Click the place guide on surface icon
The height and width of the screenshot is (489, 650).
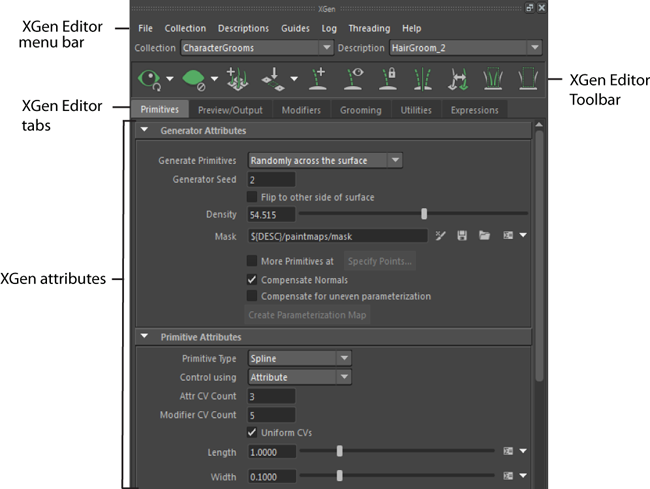pyautogui.click(x=273, y=79)
